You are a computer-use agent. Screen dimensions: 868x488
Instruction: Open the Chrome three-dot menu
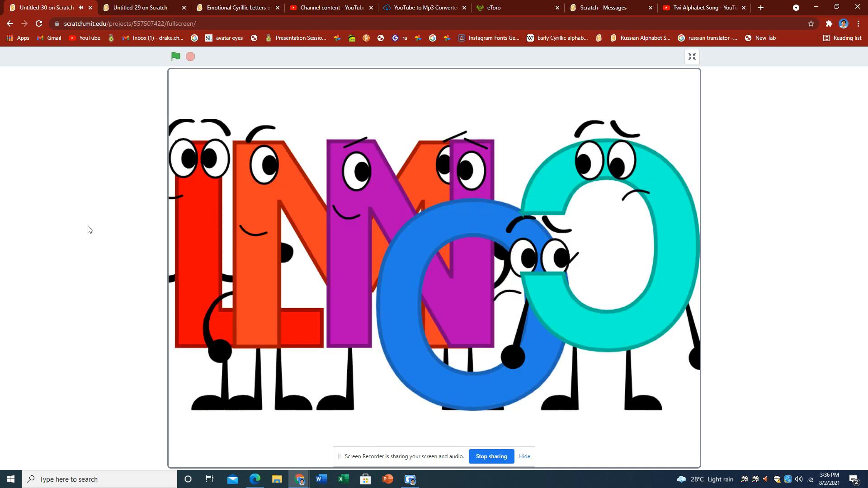858,23
